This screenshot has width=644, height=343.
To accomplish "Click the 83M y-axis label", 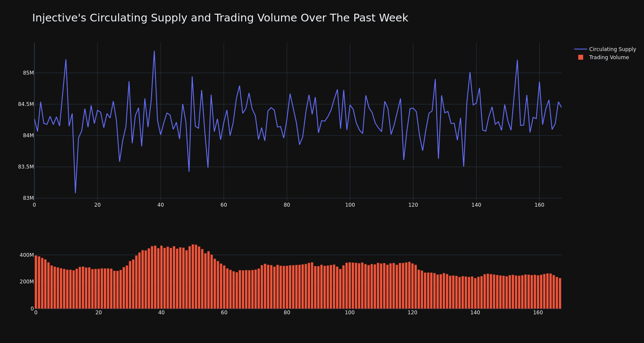I will [28, 198].
